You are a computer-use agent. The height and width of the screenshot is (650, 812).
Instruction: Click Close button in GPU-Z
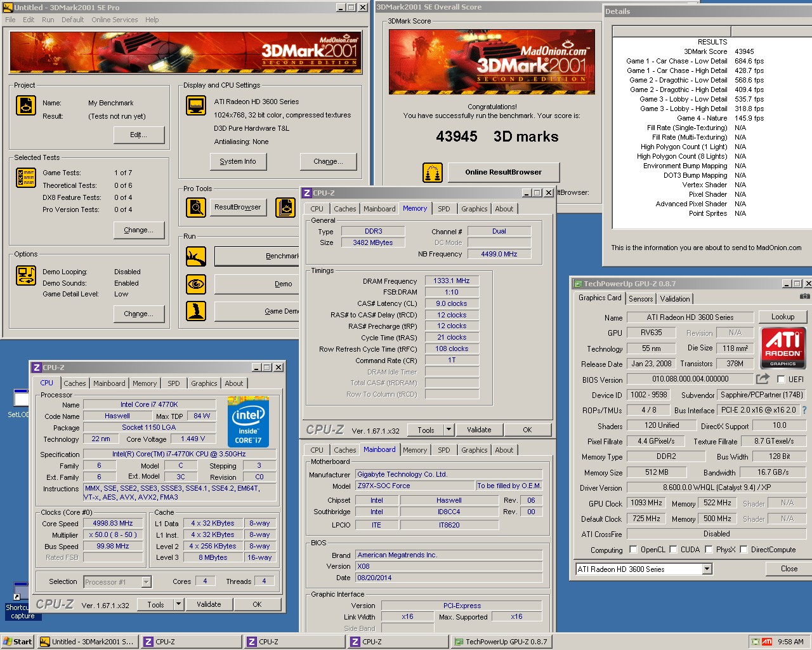point(789,569)
